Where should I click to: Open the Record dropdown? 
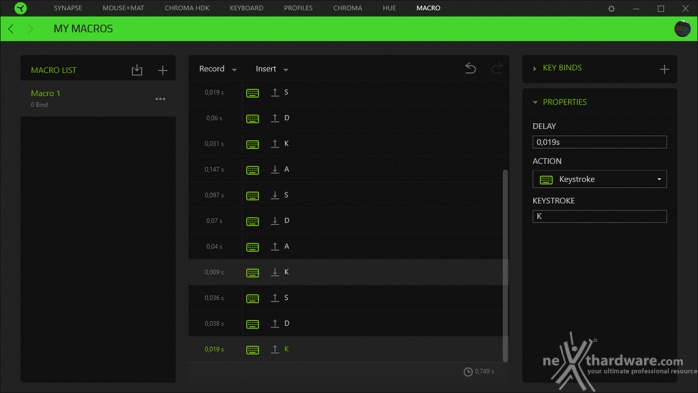click(x=218, y=69)
